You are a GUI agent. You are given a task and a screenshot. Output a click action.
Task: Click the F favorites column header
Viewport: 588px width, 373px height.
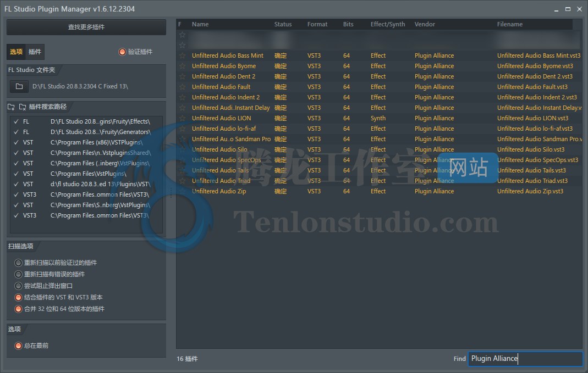click(x=180, y=24)
